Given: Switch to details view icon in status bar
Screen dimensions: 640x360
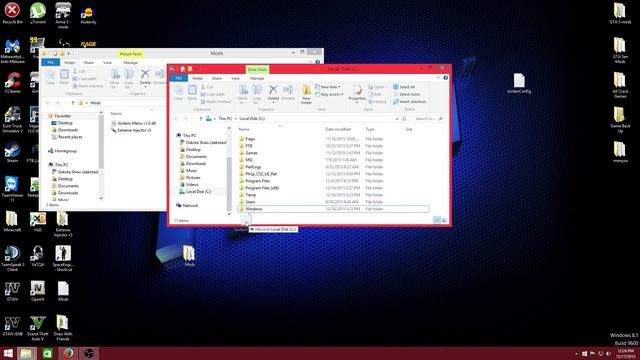Looking at the screenshot, I should coord(437,220).
